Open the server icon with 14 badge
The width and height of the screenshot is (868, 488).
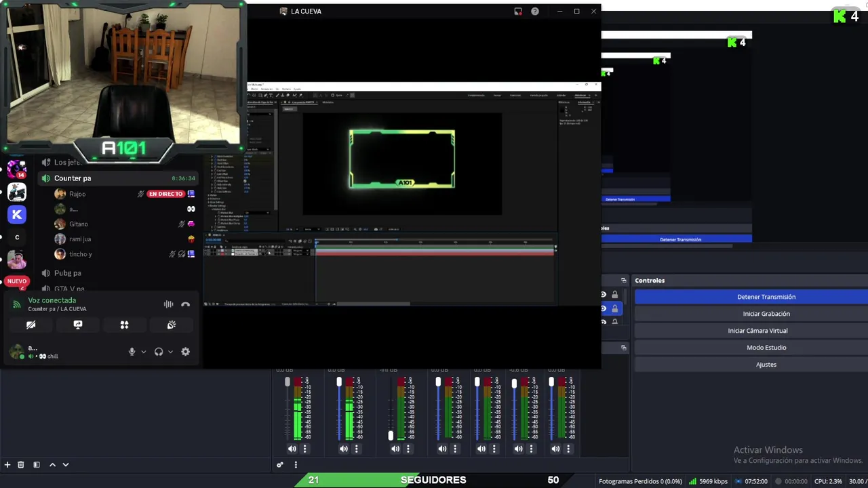[17, 169]
